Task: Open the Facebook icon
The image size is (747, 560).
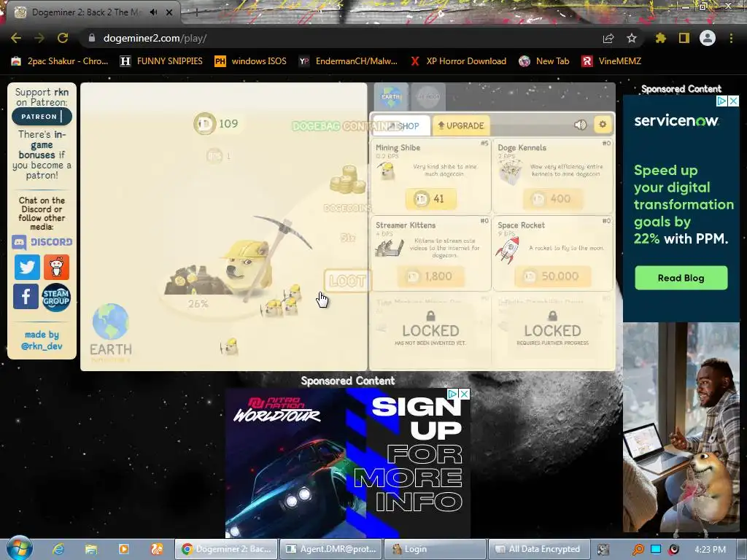Action: coord(26,296)
